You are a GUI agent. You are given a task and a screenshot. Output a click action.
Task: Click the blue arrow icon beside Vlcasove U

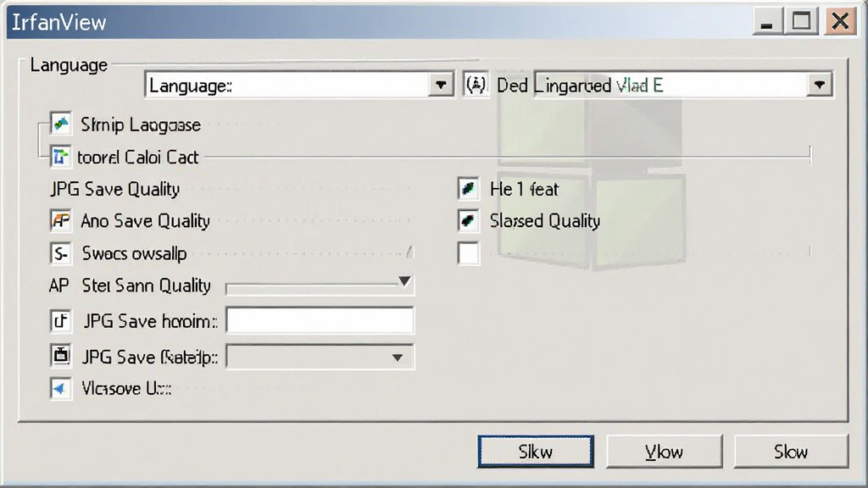(x=60, y=388)
